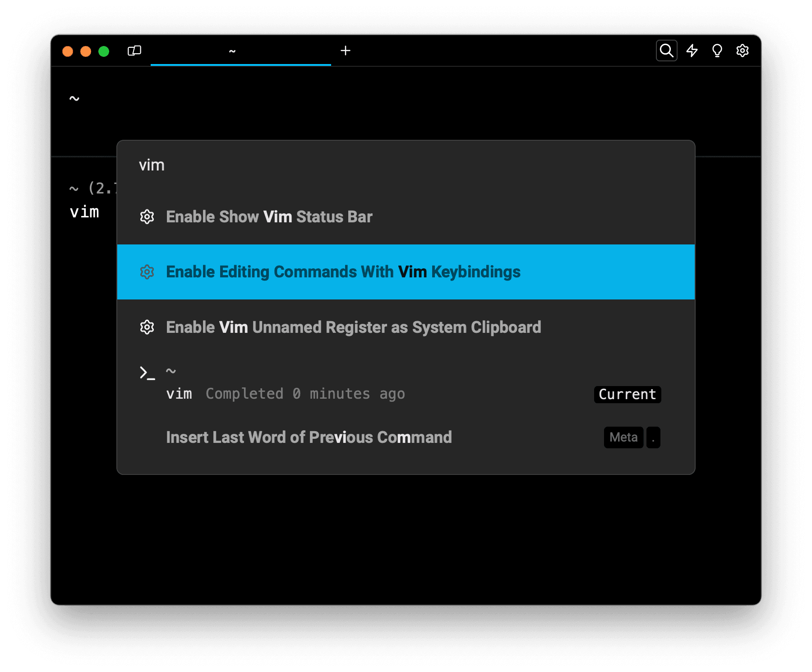Open the lightning bolt Warp AI icon

(x=692, y=51)
